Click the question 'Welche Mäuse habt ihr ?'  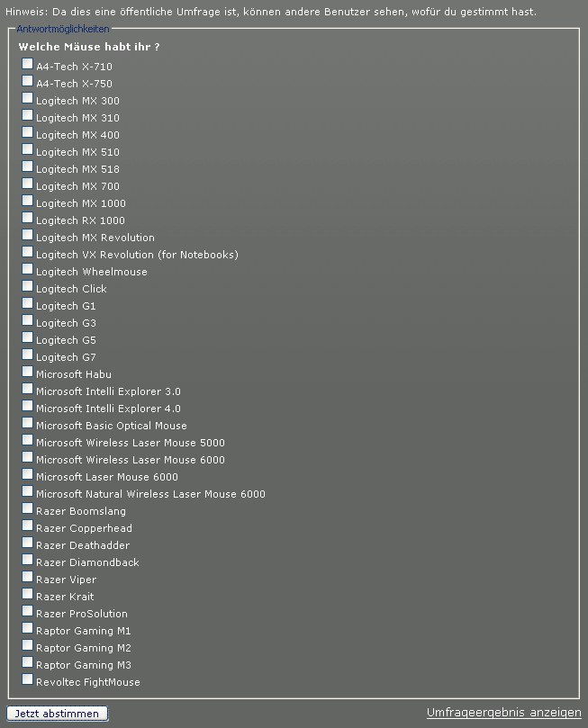(x=89, y=47)
